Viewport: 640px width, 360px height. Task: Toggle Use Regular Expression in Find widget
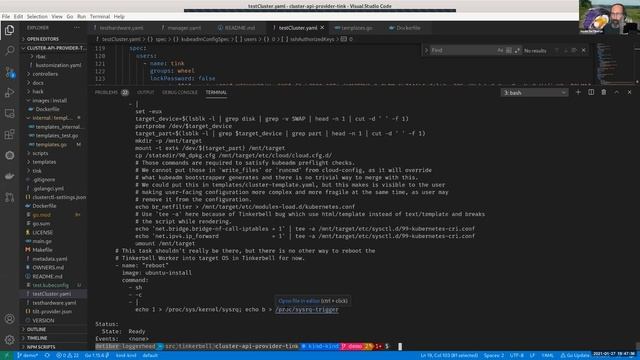click(x=517, y=50)
